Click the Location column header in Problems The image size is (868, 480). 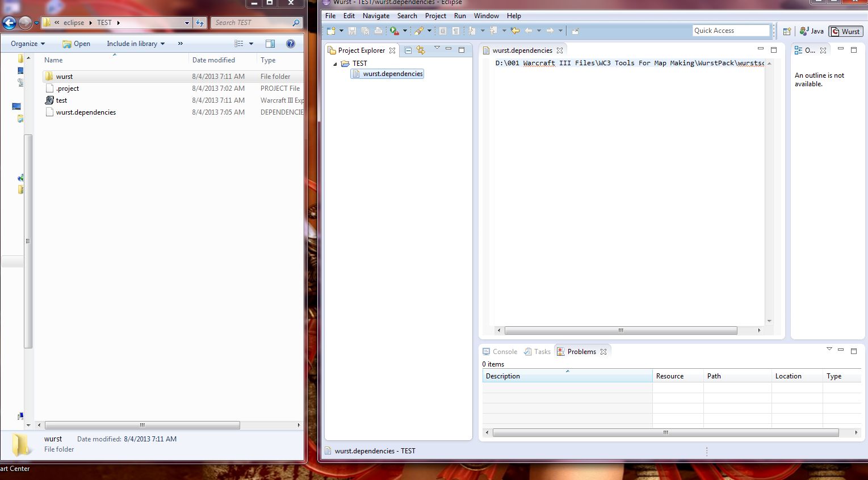click(x=797, y=376)
